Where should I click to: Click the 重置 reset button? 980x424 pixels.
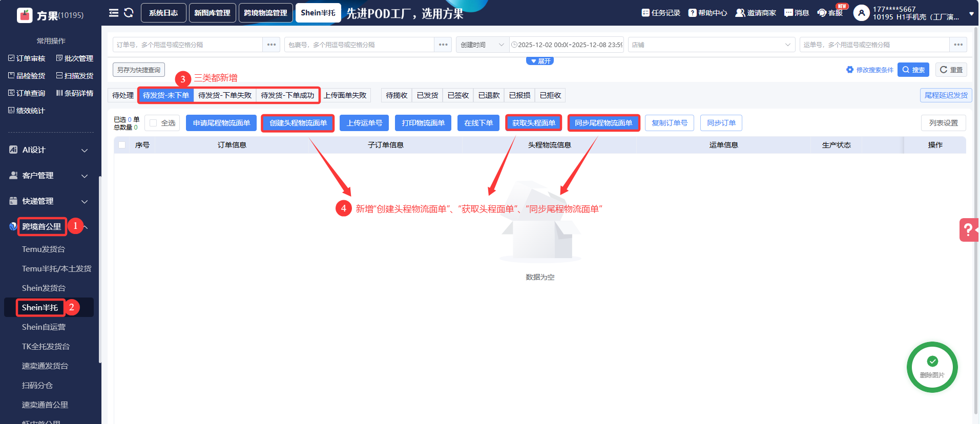click(x=951, y=70)
